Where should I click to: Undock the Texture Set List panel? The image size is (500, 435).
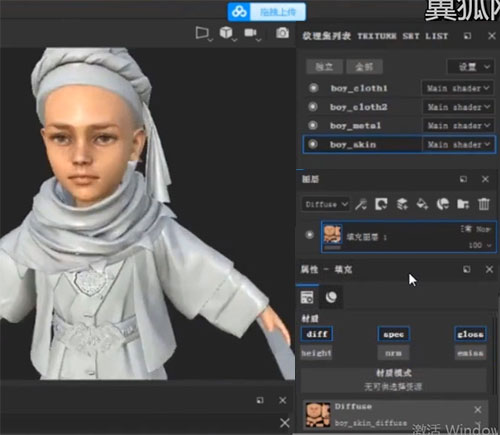tap(467, 36)
